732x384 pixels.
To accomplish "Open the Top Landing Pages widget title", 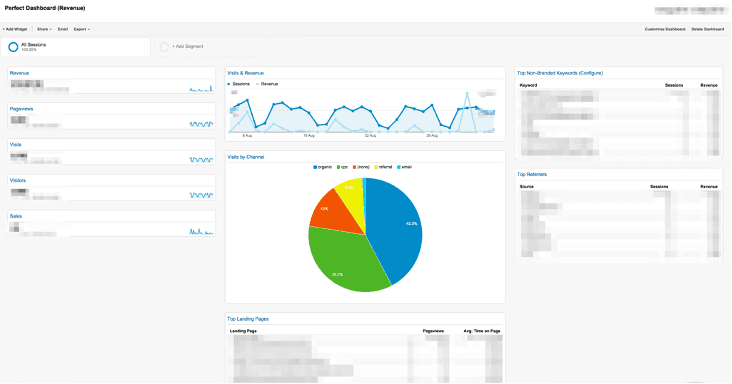I will pos(248,319).
